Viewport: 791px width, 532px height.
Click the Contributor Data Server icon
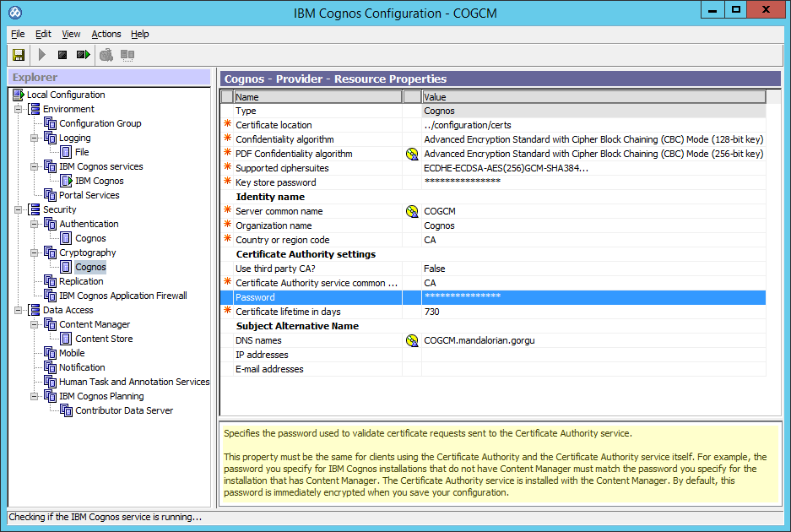(x=66, y=410)
